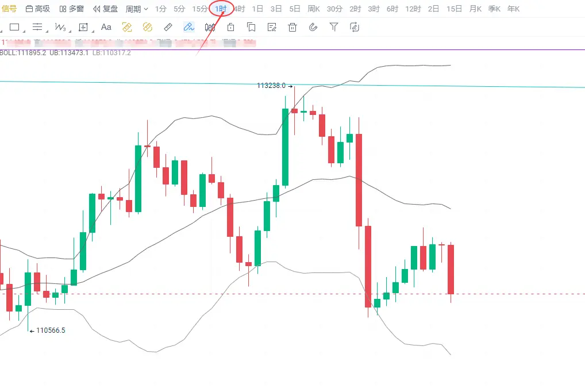
Task: Click the candlestick bars icon in toolbar
Action: 210,27
